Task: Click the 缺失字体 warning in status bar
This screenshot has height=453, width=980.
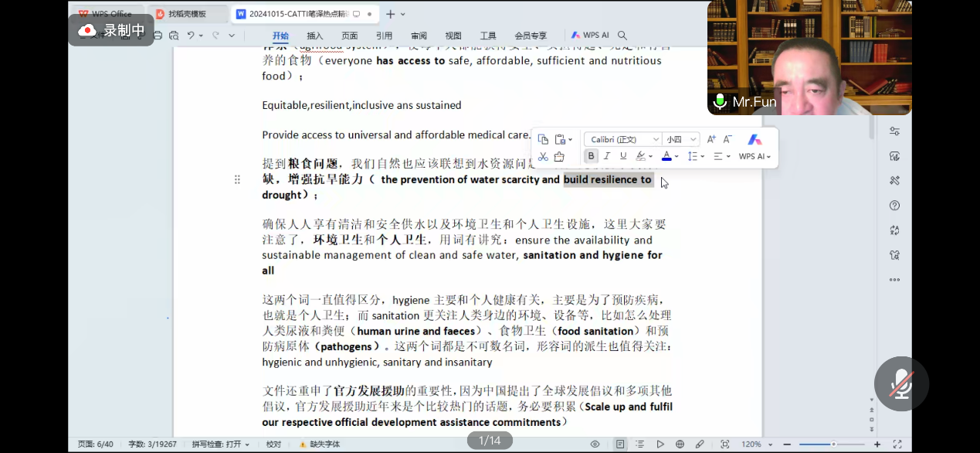Action: point(320,444)
